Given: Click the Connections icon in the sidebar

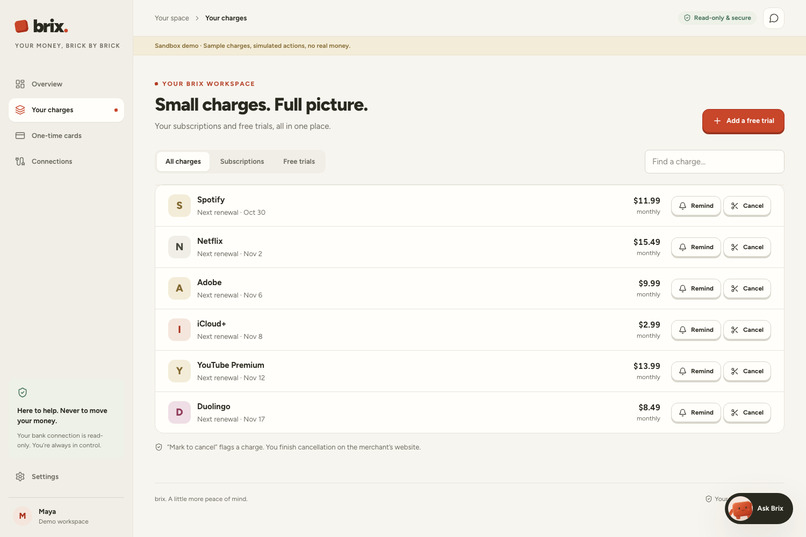Looking at the screenshot, I should point(20,161).
